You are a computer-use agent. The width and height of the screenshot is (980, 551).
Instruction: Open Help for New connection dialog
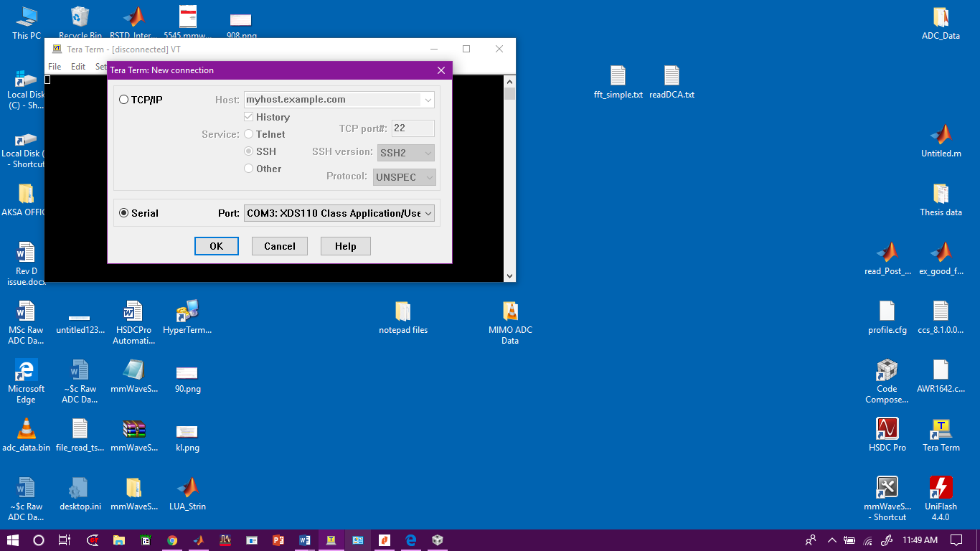(x=345, y=246)
